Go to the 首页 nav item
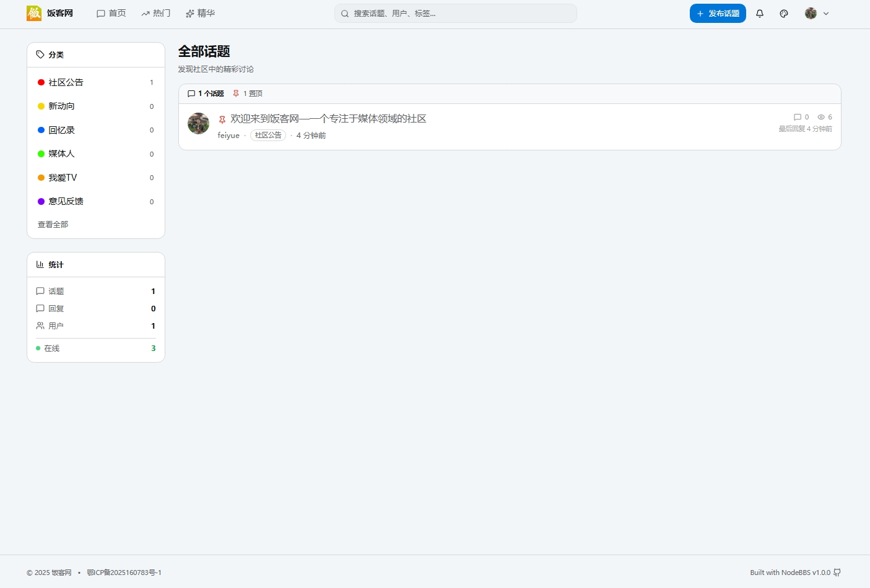Image resolution: width=870 pixels, height=588 pixels. click(x=111, y=14)
